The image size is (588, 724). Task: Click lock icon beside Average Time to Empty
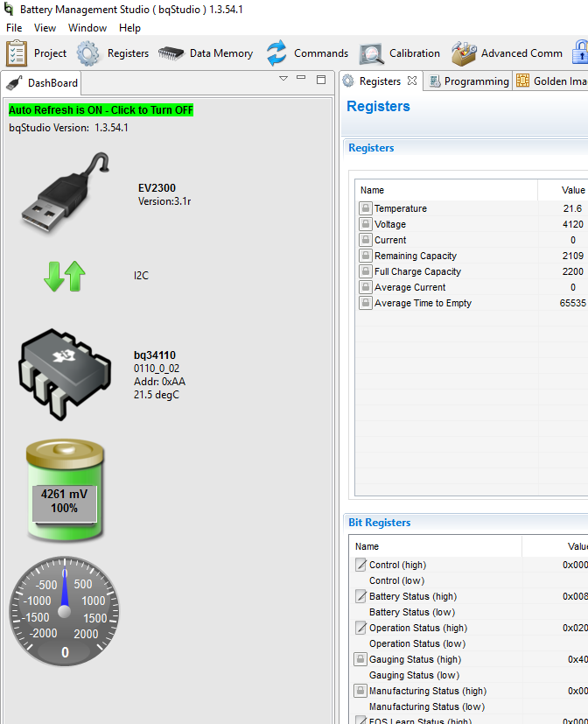click(x=366, y=303)
